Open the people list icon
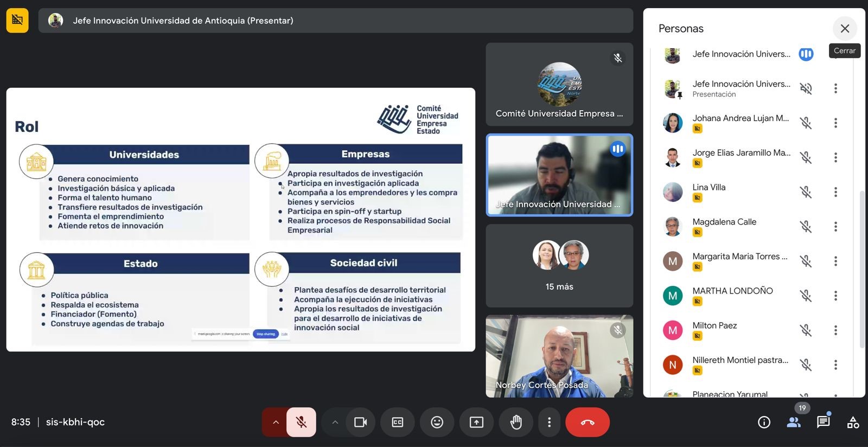 pos(794,422)
